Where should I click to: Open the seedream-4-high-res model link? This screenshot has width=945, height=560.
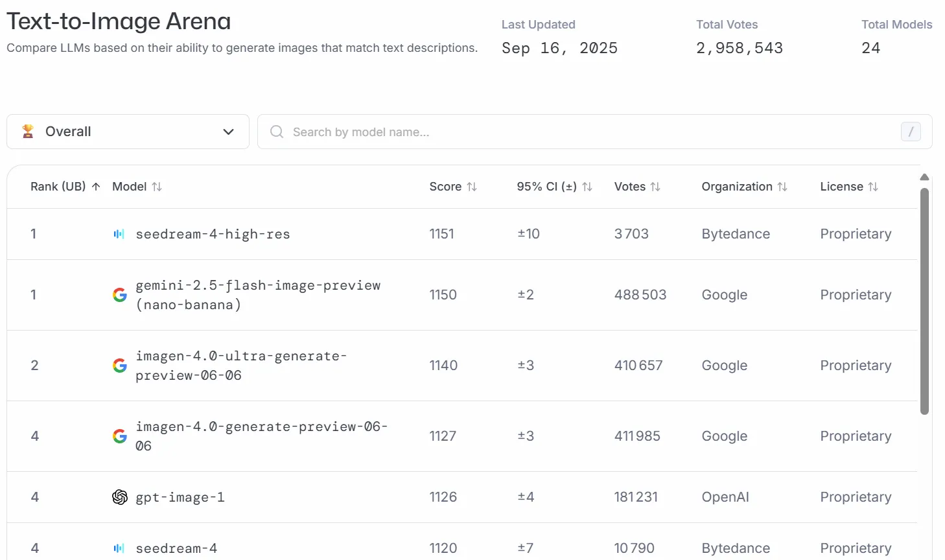click(213, 234)
